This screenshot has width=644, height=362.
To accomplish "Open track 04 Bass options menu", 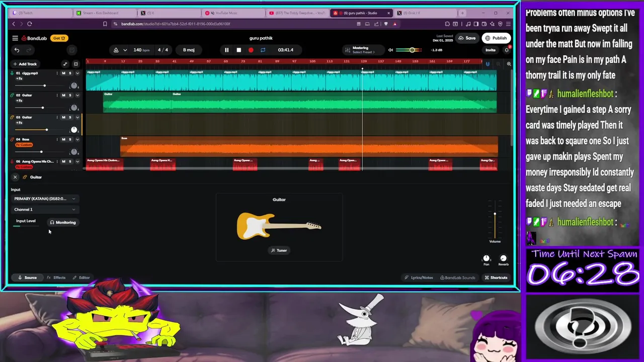I will 57,139.
